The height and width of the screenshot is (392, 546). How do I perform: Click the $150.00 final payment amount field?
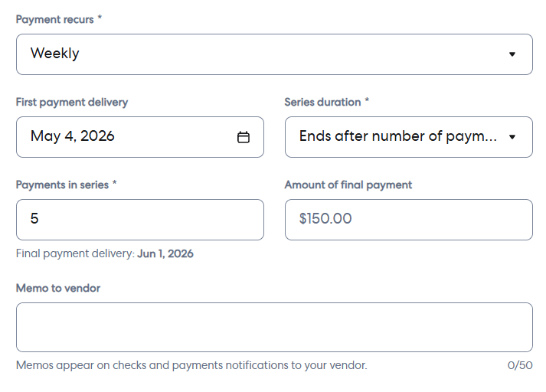[x=409, y=220]
